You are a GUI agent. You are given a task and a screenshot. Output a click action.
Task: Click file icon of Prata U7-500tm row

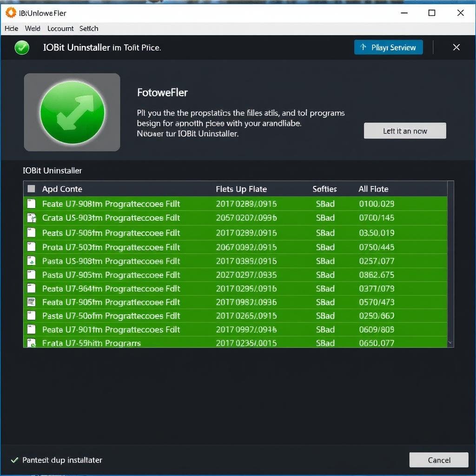31,247
